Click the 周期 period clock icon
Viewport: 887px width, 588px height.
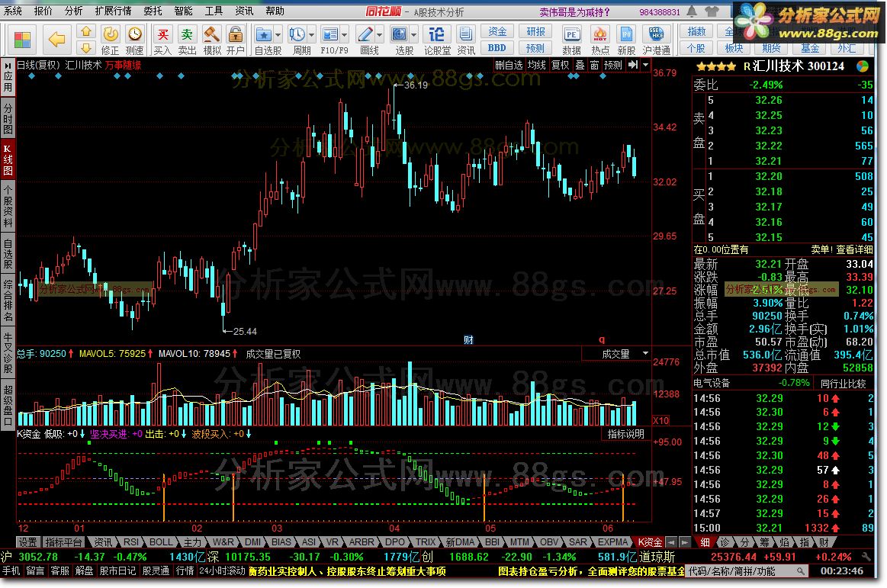pyautogui.click(x=297, y=35)
